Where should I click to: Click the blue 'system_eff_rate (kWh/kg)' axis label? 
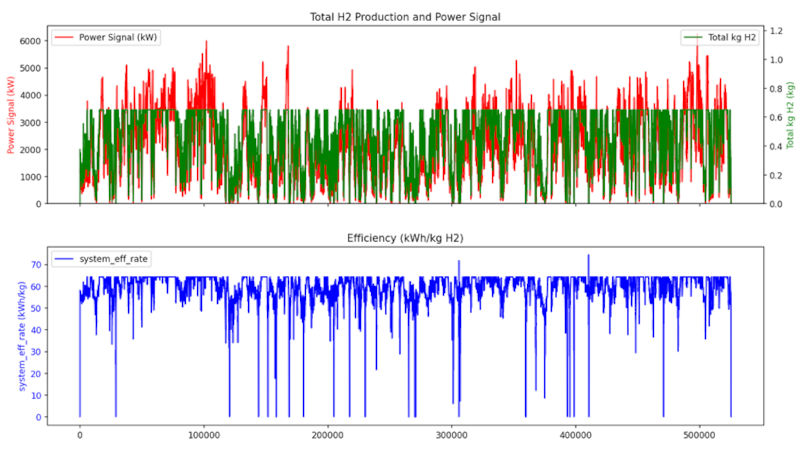point(12,334)
